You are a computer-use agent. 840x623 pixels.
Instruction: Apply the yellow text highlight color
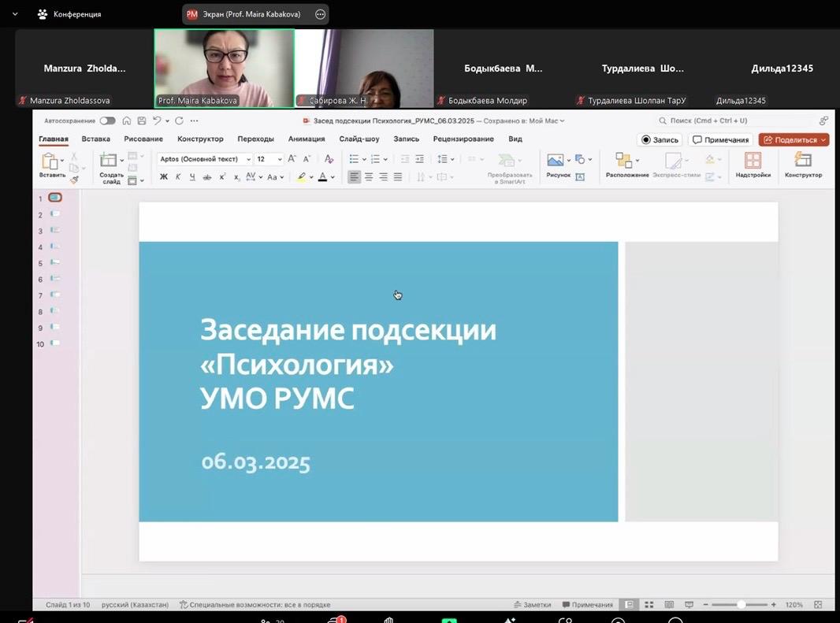click(x=302, y=176)
